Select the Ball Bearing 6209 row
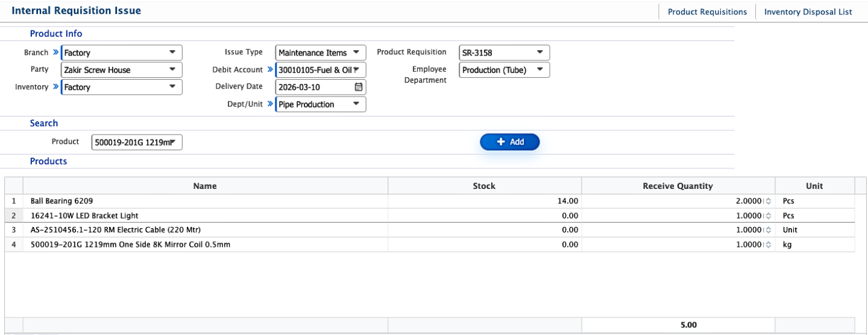The width and height of the screenshot is (868, 335). pyautogui.click(x=205, y=201)
